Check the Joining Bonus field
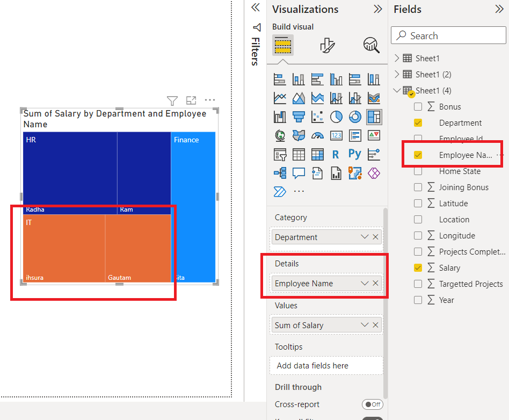Viewport: 509px width, 420px height. (418, 187)
